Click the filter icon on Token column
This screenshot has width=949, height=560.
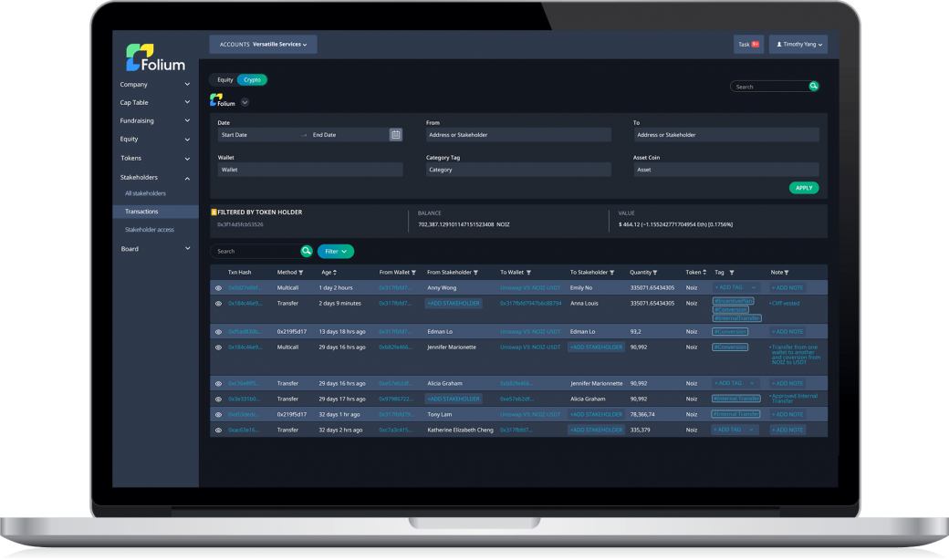pyautogui.click(x=705, y=272)
